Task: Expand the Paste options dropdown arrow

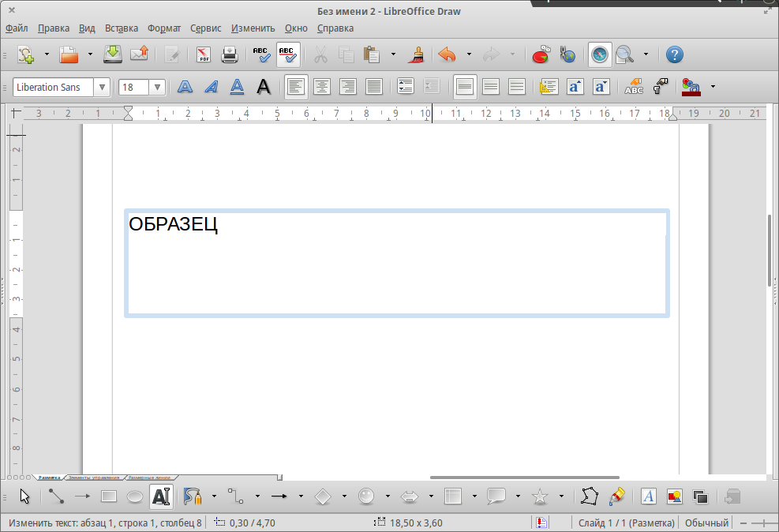Action: click(393, 54)
